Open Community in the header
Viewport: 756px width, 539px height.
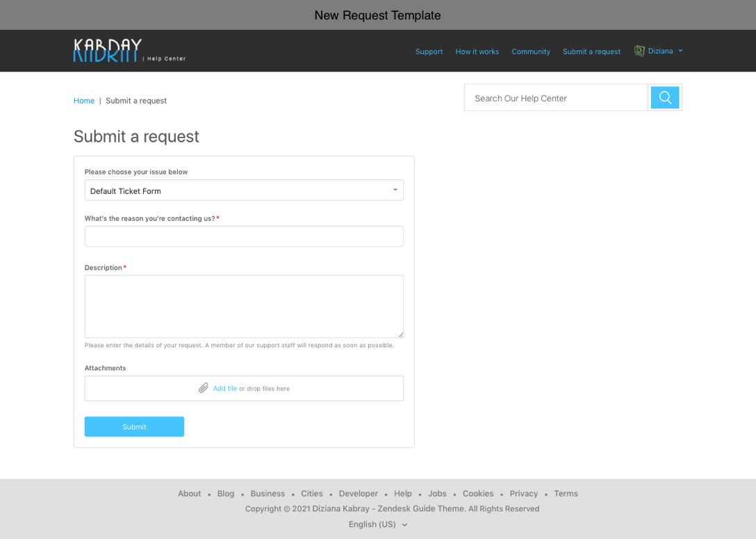[x=531, y=51]
